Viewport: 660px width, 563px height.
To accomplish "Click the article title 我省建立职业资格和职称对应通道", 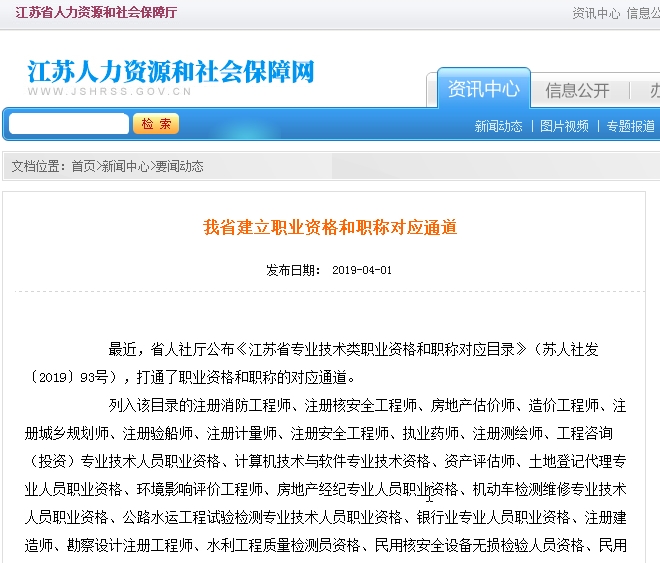I will [x=330, y=228].
